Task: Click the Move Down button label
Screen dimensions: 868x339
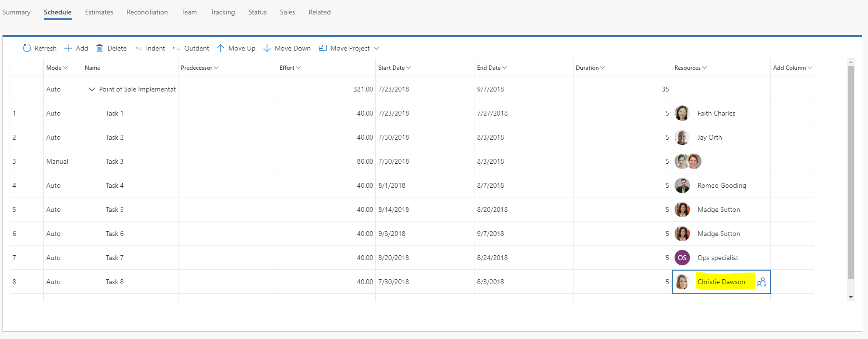Action: point(293,48)
